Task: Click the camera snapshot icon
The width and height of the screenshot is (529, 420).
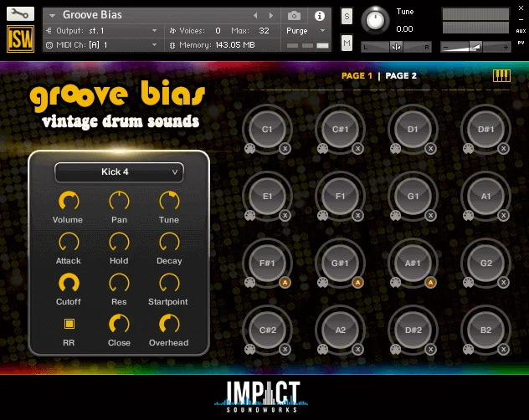Action: (x=294, y=16)
